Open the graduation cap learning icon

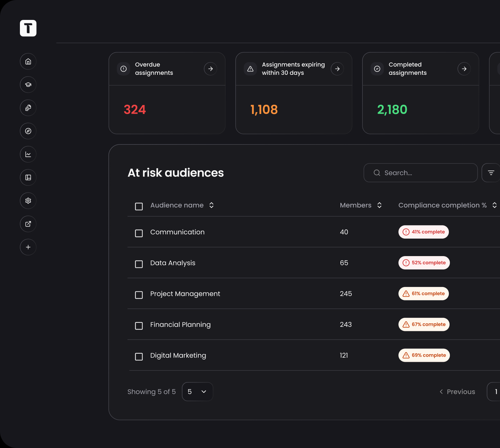(28, 84)
